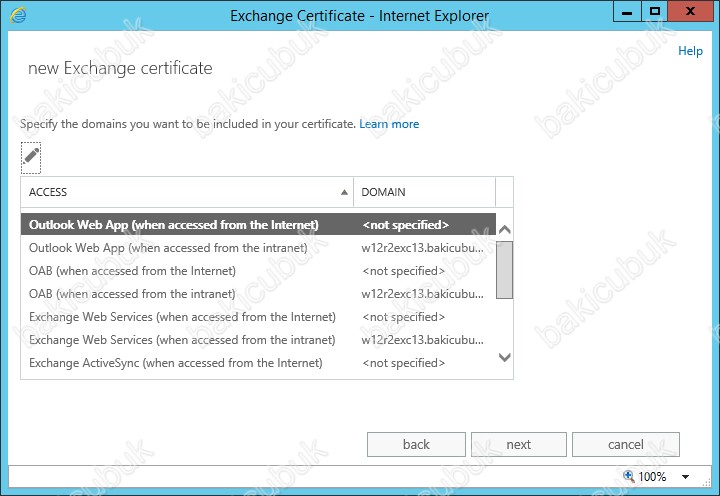Click domain value for Exchange Web Services intranet
Viewport: 720px width, 496px height.
tap(422, 340)
